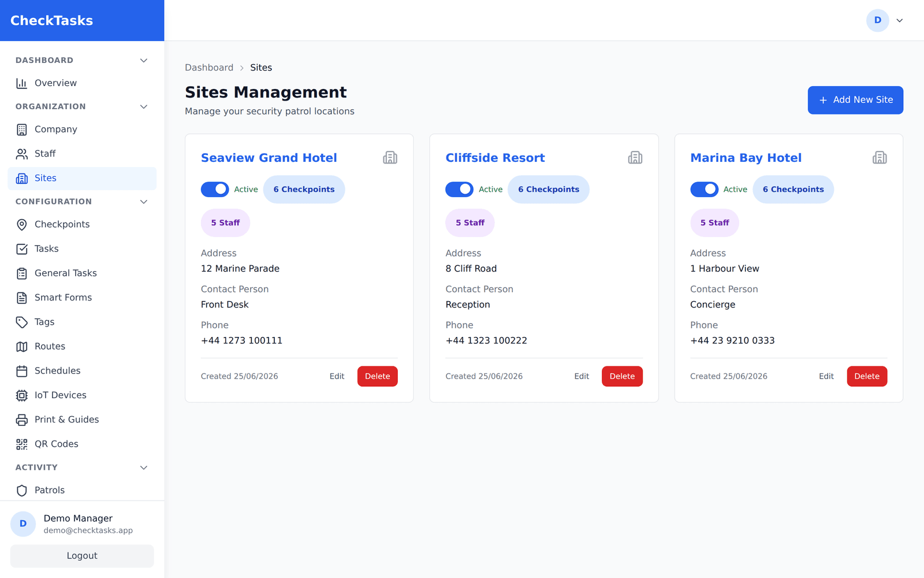This screenshot has width=924, height=578.
Task: Click the QR Codes icon in sidebar
Action: [x=22, y=444]
